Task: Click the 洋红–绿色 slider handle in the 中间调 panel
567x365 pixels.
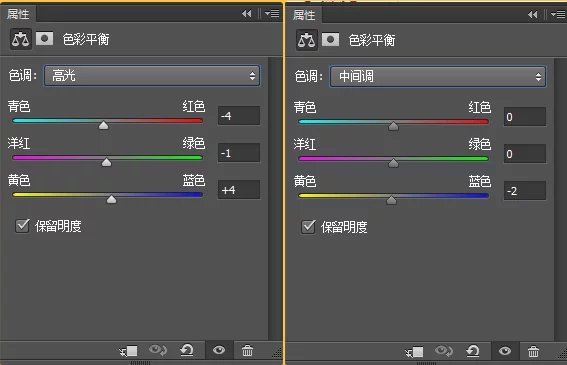Action: click(393, 163)
